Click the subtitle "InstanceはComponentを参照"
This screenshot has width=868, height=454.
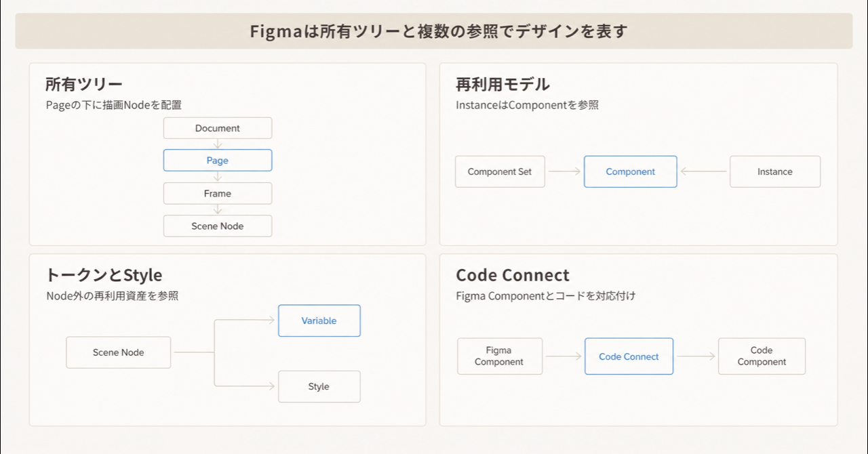(x=527, y=105)
